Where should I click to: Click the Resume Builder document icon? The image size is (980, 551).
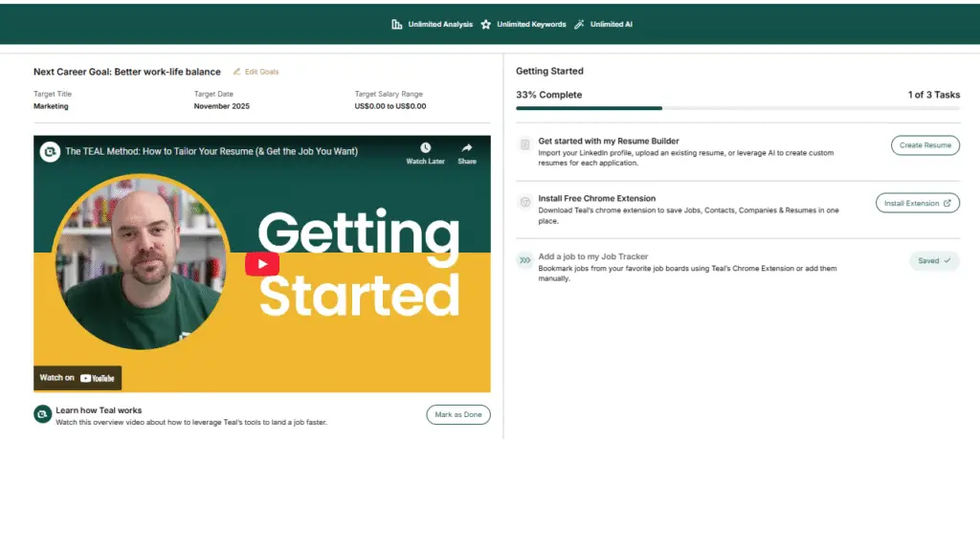click(x=524, y=144)
